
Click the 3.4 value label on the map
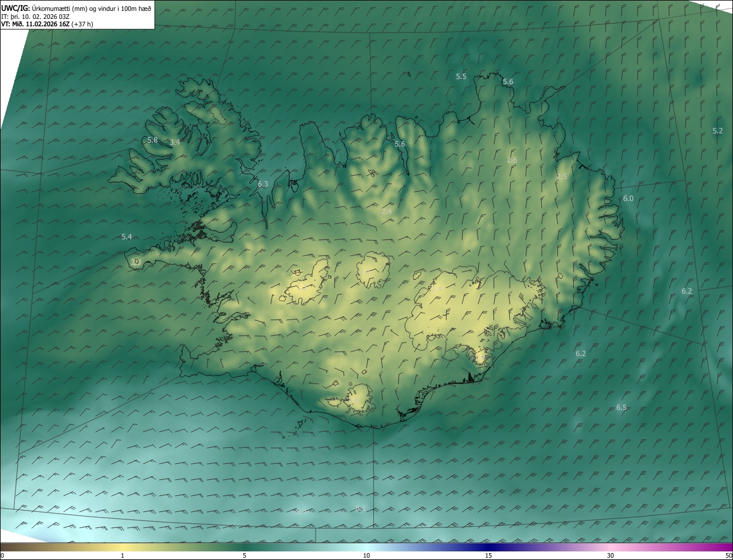pos(175,142)
